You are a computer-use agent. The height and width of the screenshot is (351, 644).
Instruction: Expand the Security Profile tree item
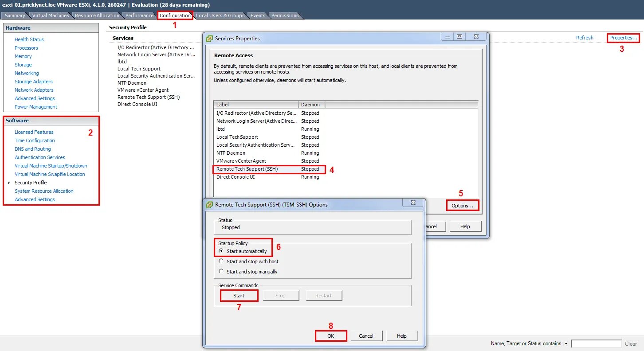tap(10, 182)
